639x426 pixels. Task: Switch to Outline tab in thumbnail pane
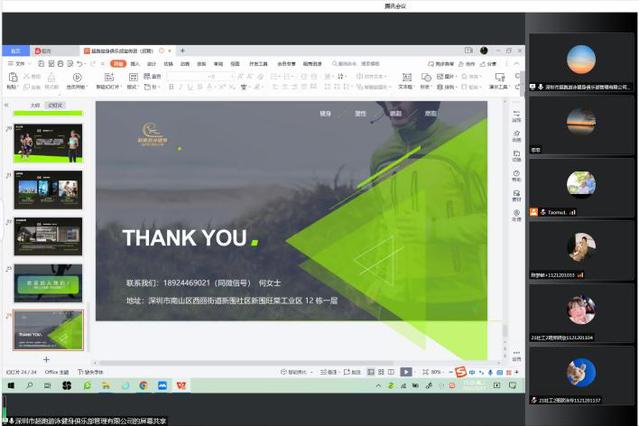(x=35, y=105)
